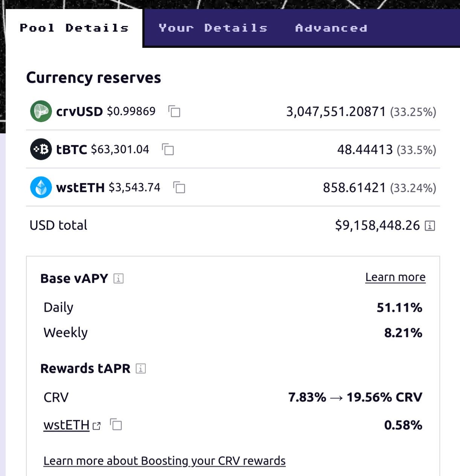Viewport: 460px width, 476px height.
Task: Click the Base vAPY heading text
Action: [74, 278]
